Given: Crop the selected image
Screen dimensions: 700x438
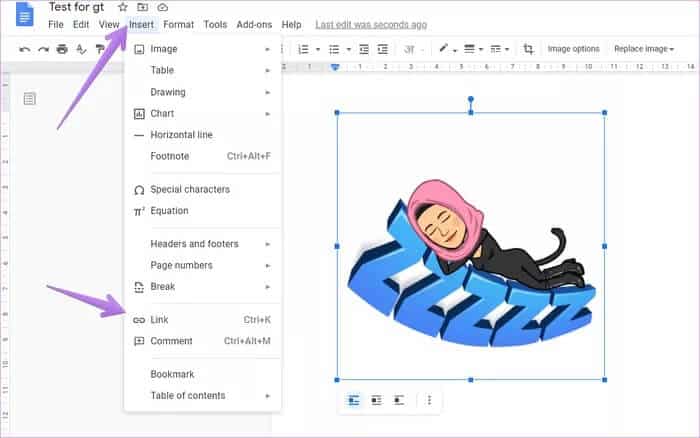Looking at the screenshot, I should click(528, 49).
